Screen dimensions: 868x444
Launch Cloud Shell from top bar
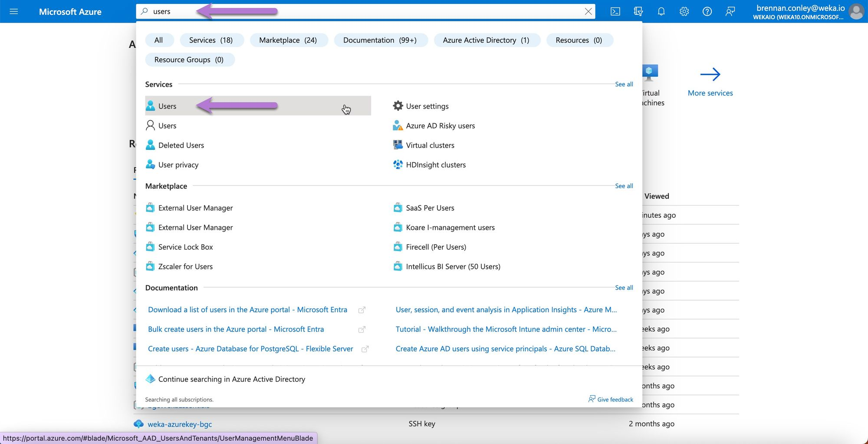pos(615,11)
